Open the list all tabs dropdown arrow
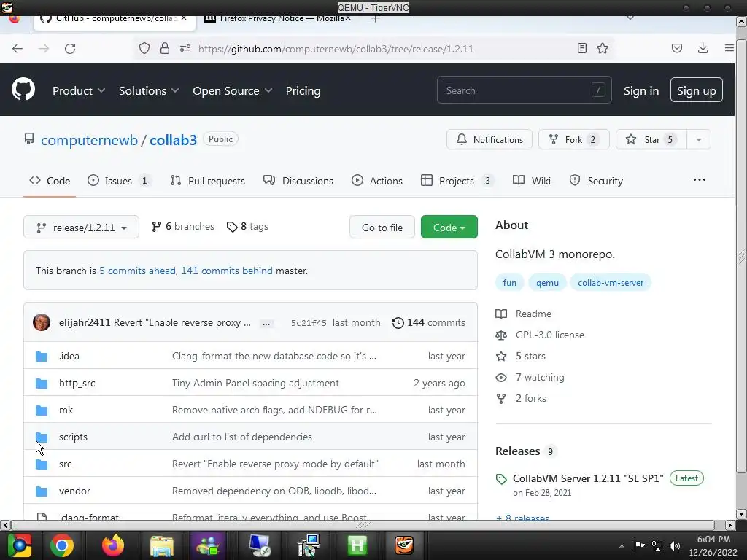The image size is (747, 560). 630,18
